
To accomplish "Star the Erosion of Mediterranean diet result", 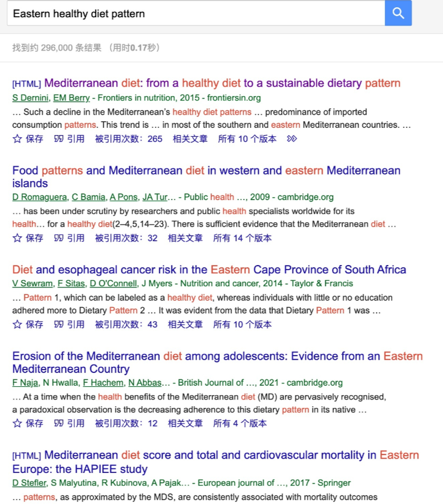I will click(x=17, y=423).
